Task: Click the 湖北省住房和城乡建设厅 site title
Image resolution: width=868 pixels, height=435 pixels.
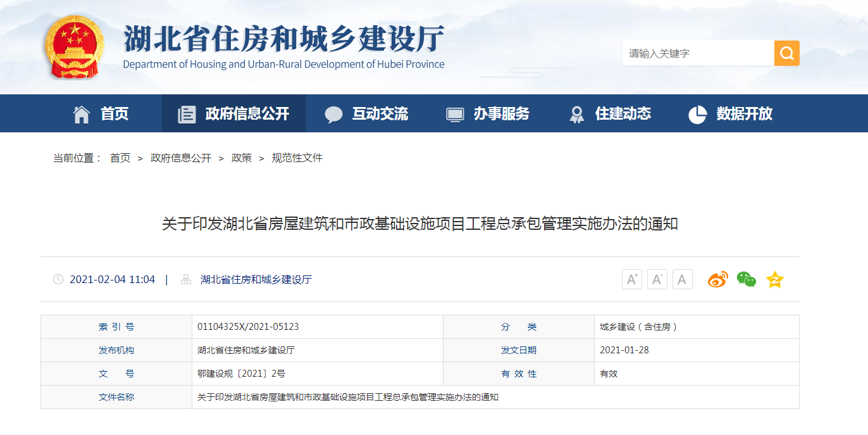Action: point(283,41)
